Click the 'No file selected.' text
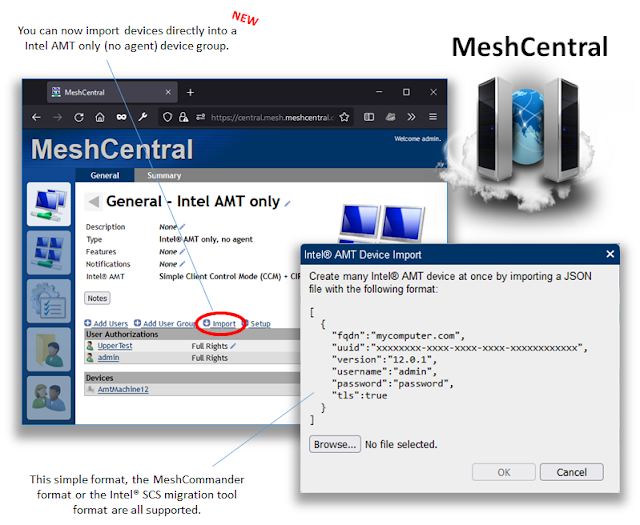The height and width of the screenshot is (525, 640). click(x=401, y=445)
